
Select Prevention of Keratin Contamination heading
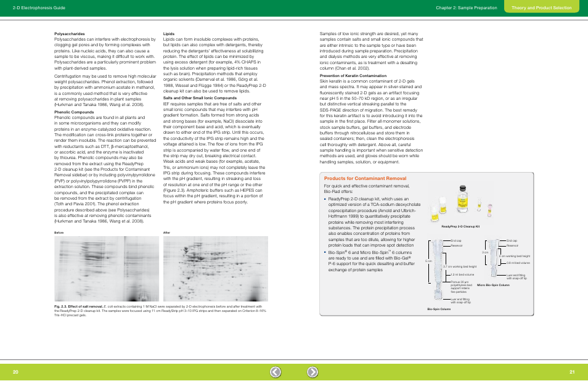353,76
